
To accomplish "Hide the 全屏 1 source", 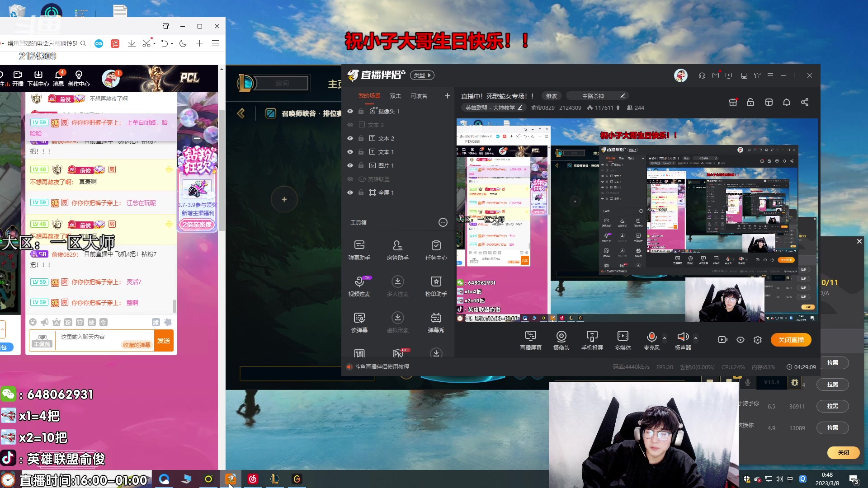I will pyautogui.click(x=350, y=192).
